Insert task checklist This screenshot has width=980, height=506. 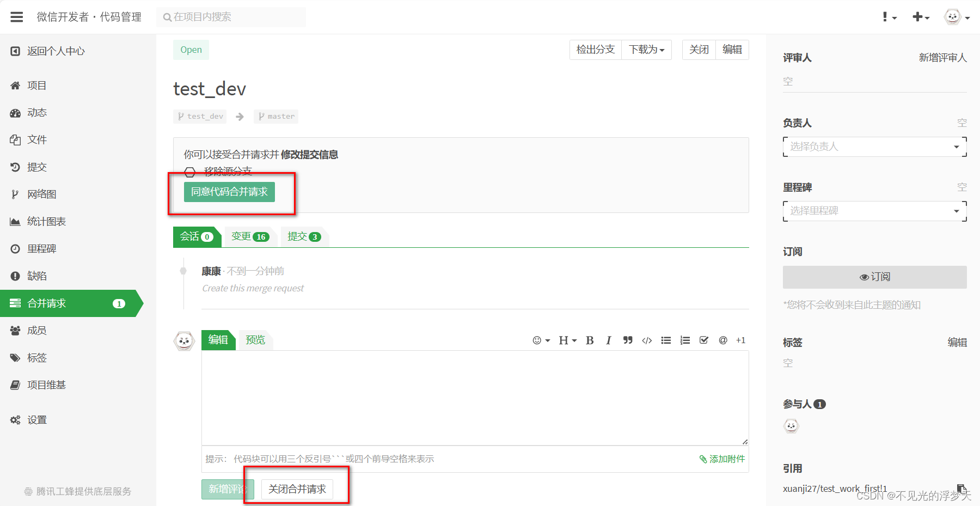[704, 340]
